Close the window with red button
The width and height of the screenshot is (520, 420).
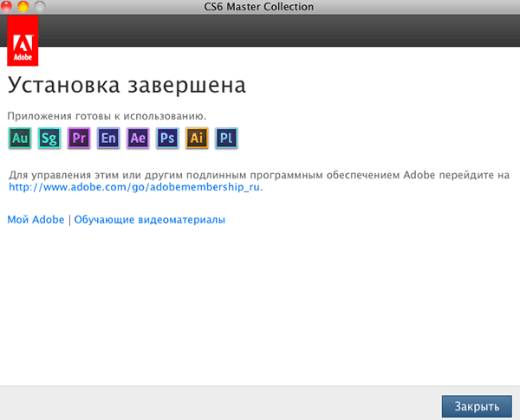[x=6, y=6]
